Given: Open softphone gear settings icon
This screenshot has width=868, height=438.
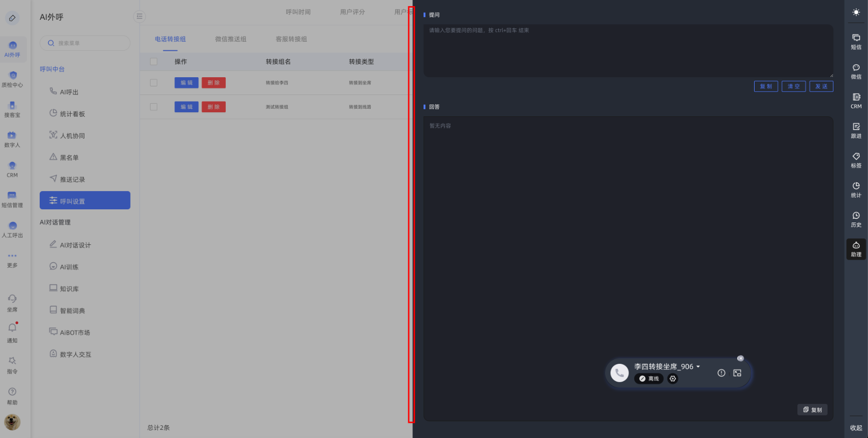Looking at the screenshot, I should coord(673,379).
